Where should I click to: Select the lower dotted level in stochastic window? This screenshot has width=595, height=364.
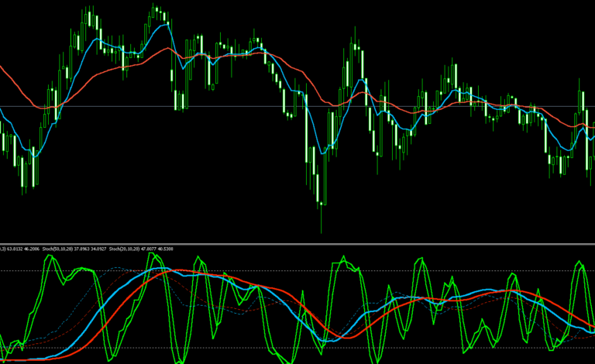297,348
